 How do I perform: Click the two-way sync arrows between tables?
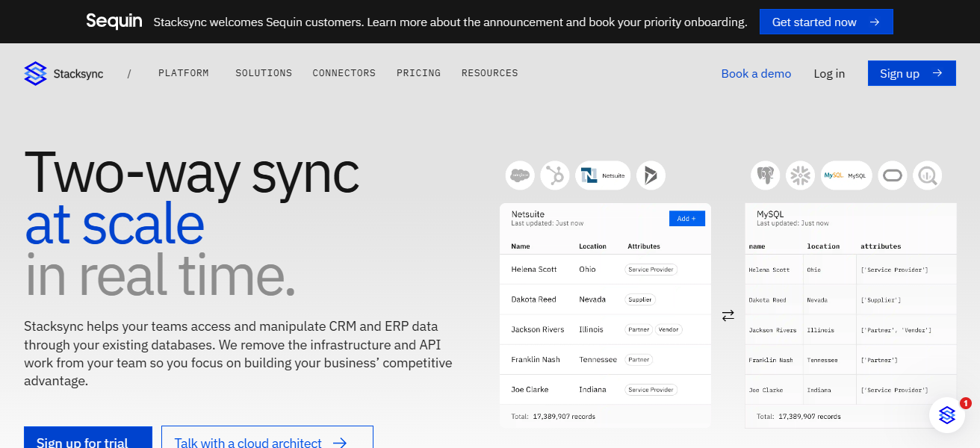[x=728, y=315]
